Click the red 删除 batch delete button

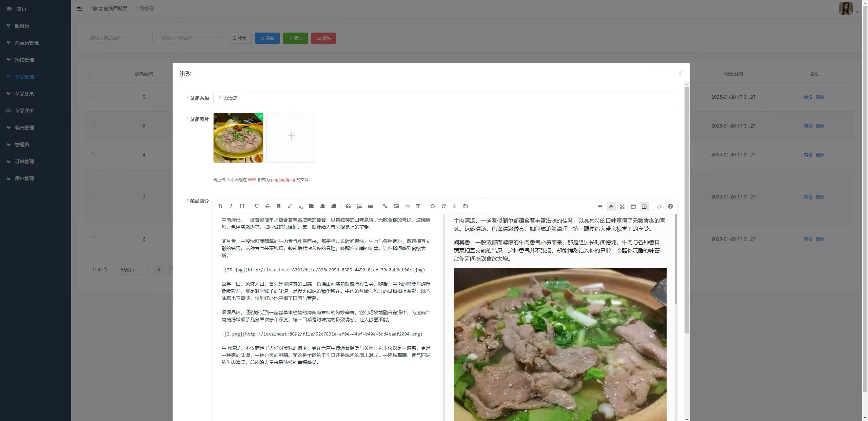click(x=323, y=38)
